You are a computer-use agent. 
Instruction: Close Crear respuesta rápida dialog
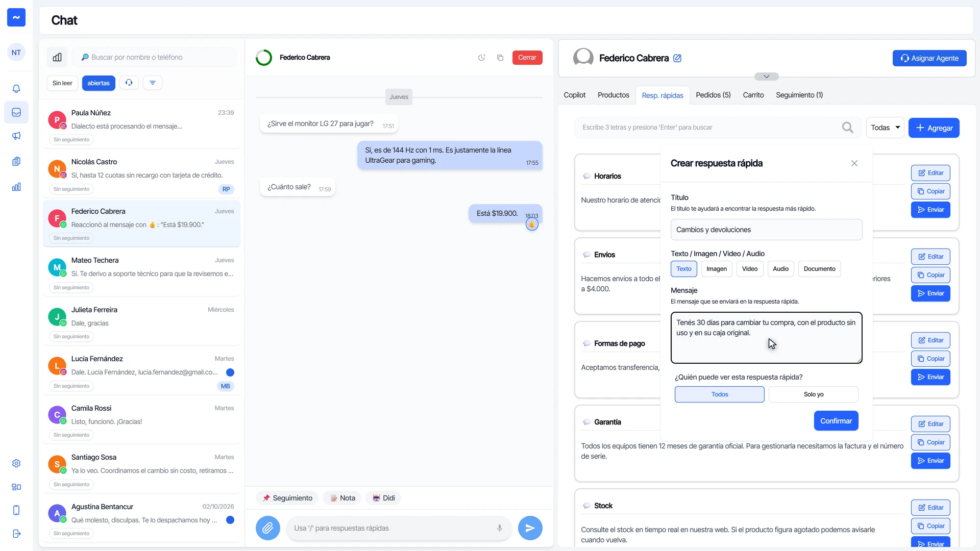pos(854,163)
